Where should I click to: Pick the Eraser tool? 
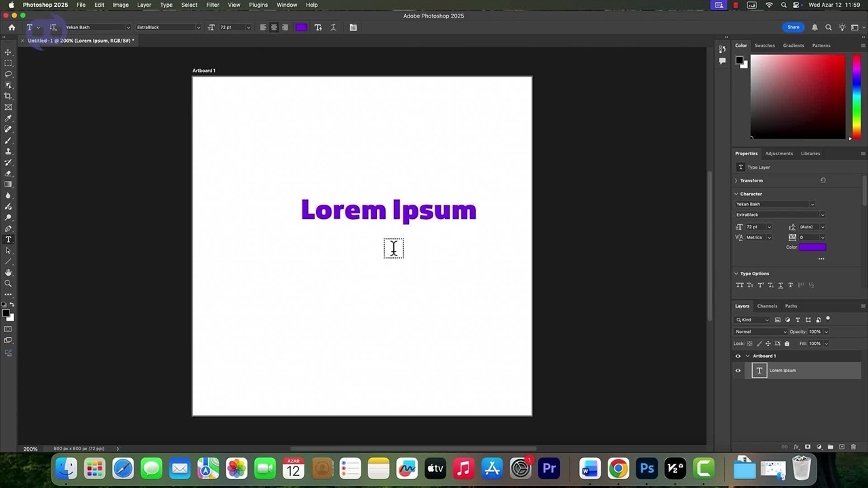click(x=8, y=174)
